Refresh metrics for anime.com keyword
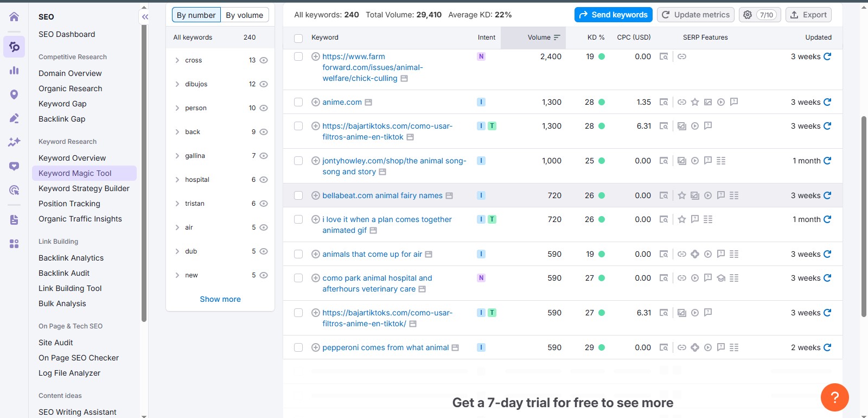This screenshot has height=418, width=868. (x=827, y=102)
